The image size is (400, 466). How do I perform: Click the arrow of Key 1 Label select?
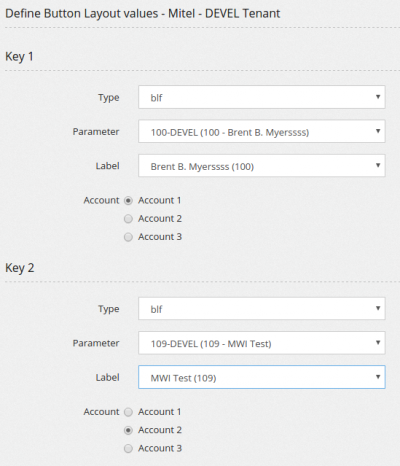tap(378, 165)
